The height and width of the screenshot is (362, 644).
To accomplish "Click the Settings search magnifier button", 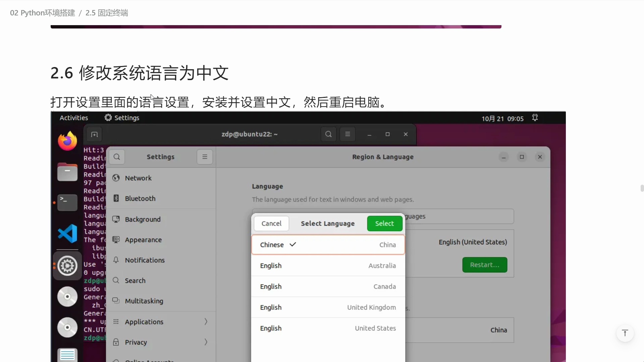I will [117, 157].
